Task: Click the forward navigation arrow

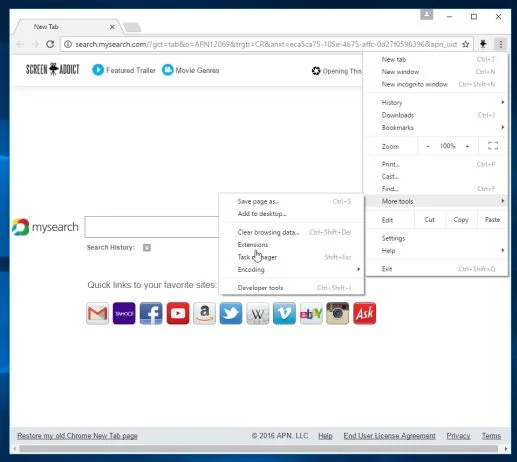Action: (x=35, y=44)
